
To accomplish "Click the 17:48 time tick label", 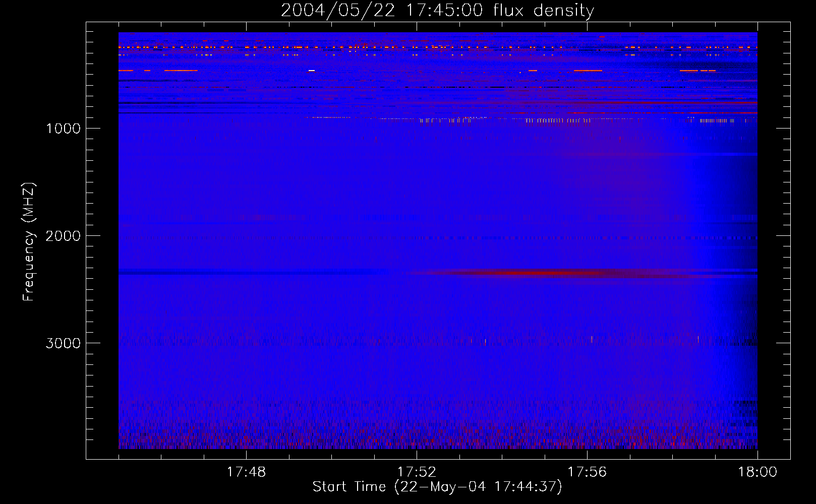I will (246, 472).
